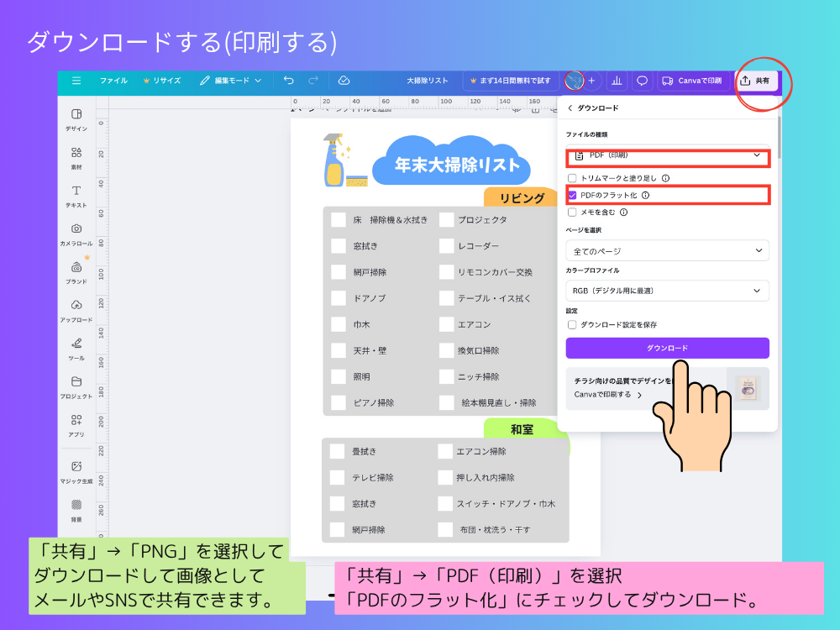Open the analytics bar chart icon
Viewport: 840px width, 630px height.
pyautogui.click(x=617, y=81)
